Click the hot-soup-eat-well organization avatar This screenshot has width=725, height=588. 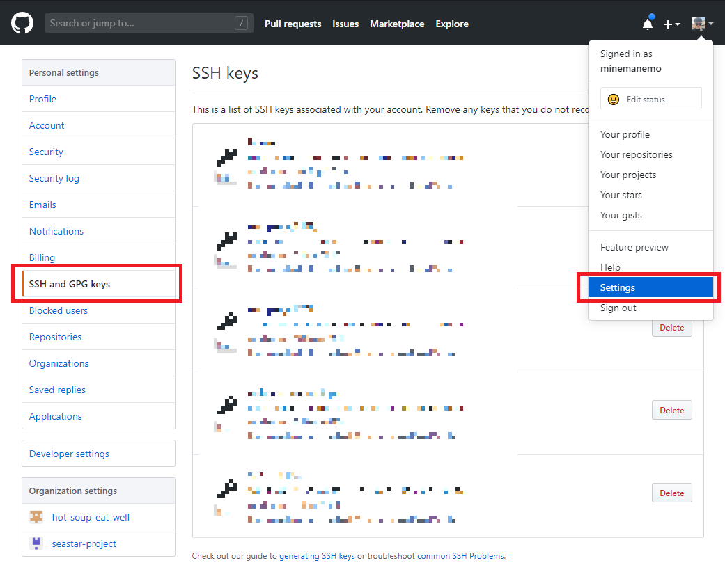coord(36,517)
